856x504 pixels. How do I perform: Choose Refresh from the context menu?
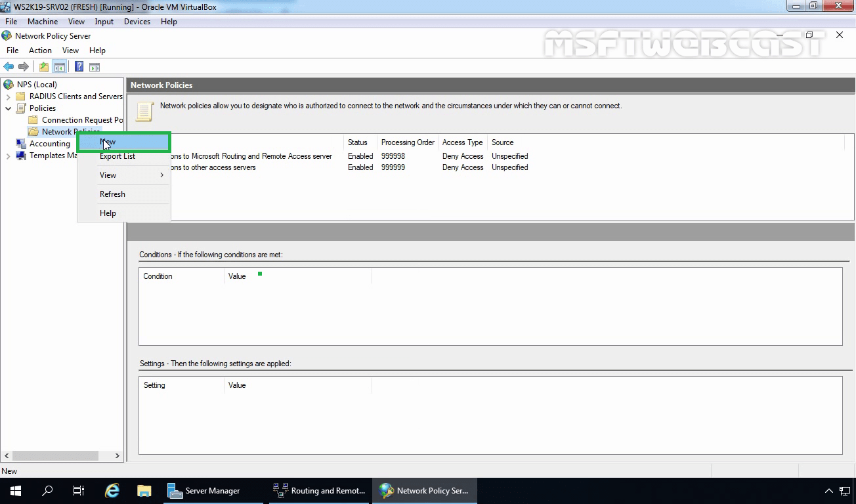pos(124,194)
